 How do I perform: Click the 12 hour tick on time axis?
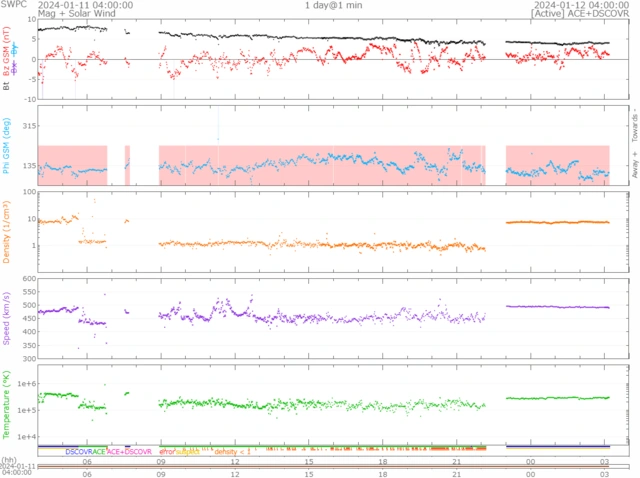[235, 462]
